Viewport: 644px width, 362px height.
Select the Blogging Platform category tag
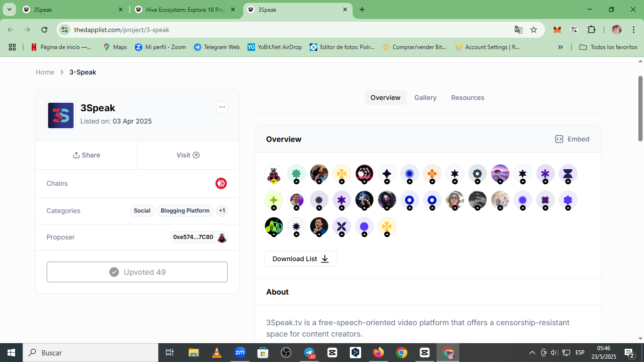[185, 211]
